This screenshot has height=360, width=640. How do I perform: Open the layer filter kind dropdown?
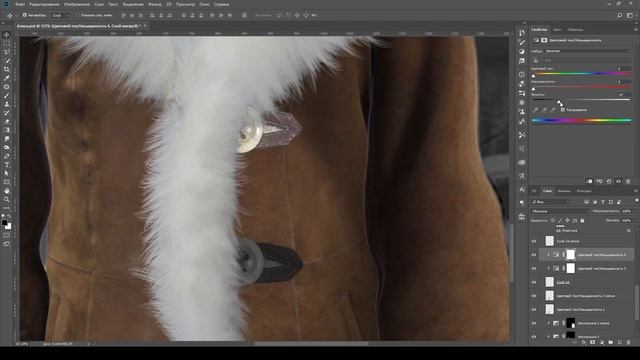[x=550, y=202]
